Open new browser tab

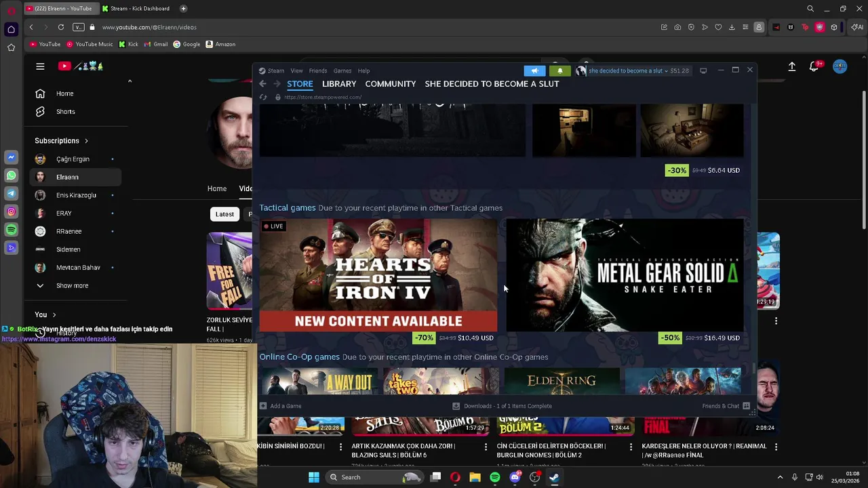pyautogui.click(x=184, y=9)
